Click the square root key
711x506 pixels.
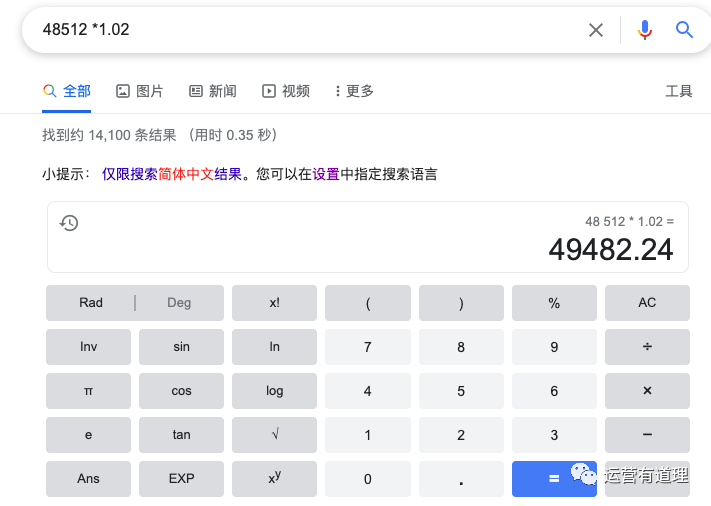(x=274, y=435)
